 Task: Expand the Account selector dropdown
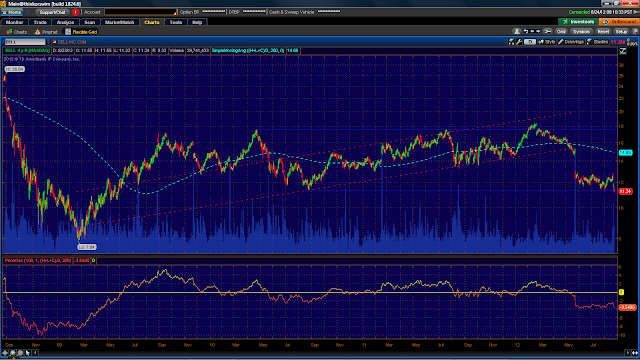(x=140, y=12)
